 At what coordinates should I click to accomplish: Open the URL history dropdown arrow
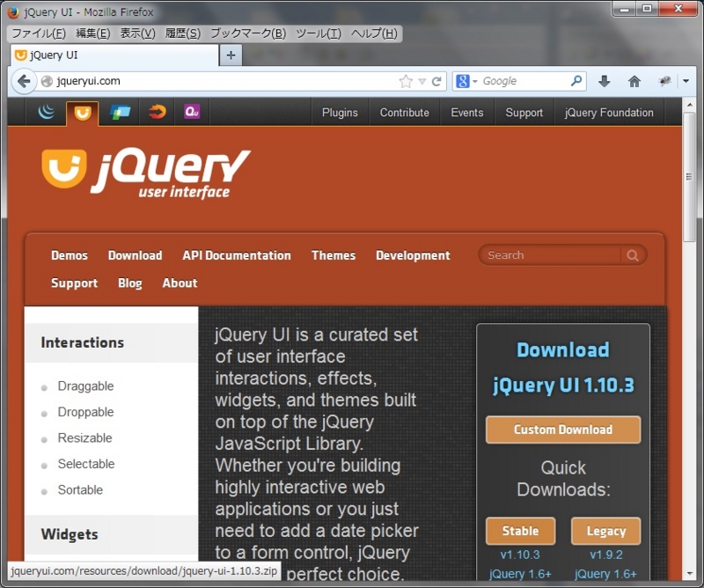point(422,81)
